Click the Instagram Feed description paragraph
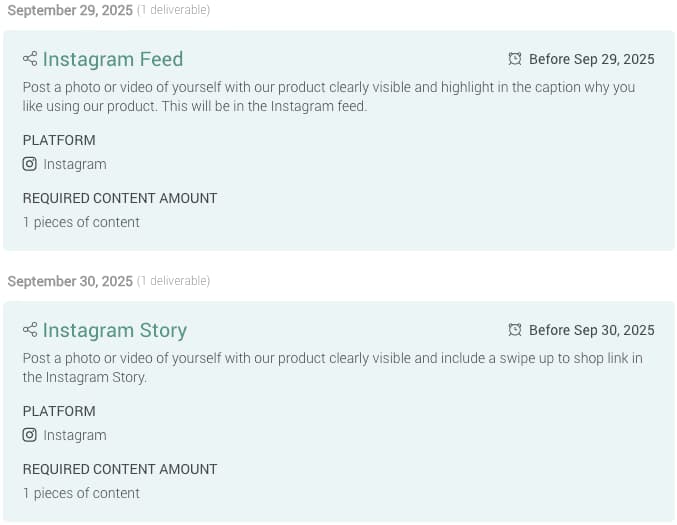This screenshot has height=525, width=677. (x=328, y=97)
